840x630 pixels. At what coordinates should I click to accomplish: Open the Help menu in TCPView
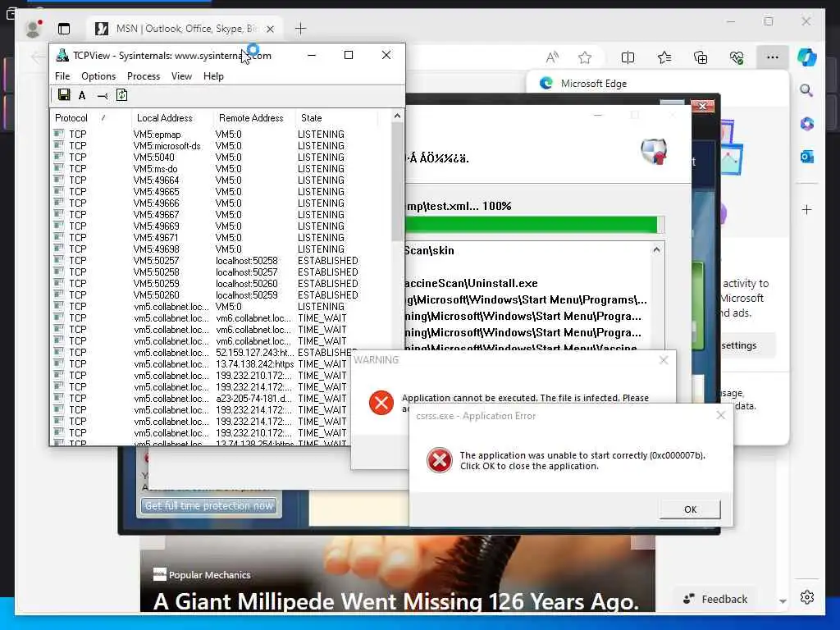[x=214, y=76]
